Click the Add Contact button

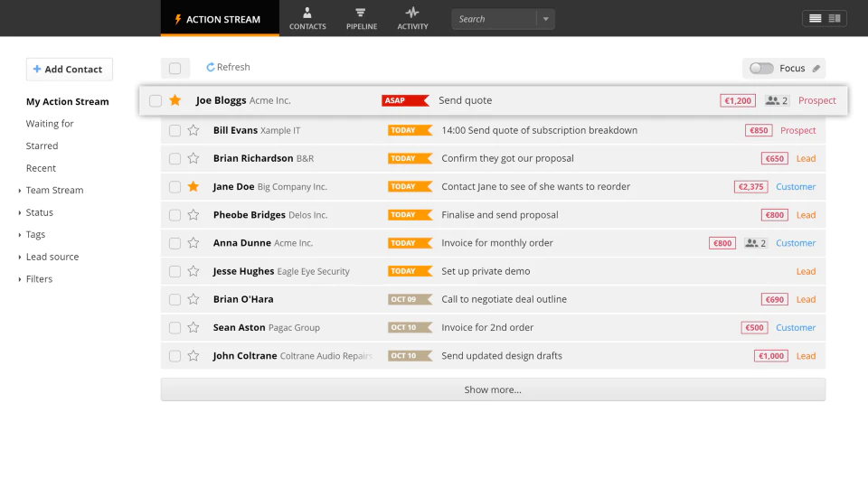tap(70, 70)
